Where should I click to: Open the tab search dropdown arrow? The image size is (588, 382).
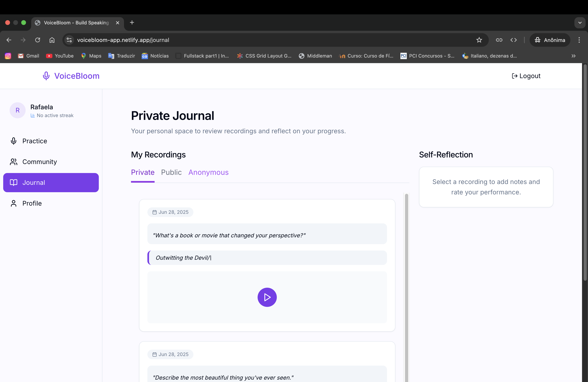580,23
